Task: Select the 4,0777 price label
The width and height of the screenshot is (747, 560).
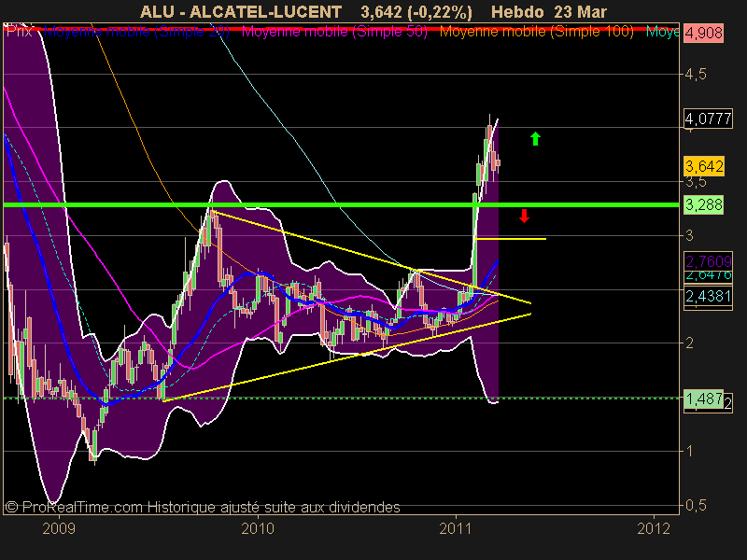Action: (708, 119)
